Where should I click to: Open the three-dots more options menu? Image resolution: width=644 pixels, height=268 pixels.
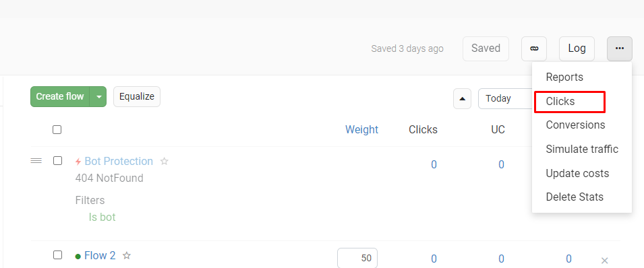click(x=619, y=49)
